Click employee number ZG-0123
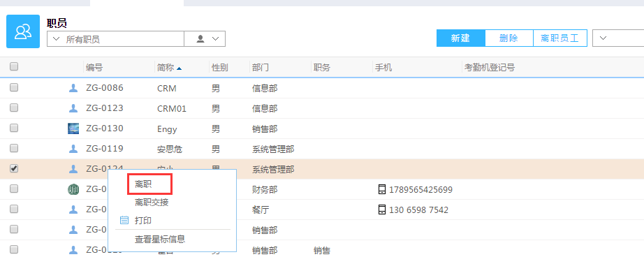The width and height of the screenshot is (644, 257). [105, 108]
